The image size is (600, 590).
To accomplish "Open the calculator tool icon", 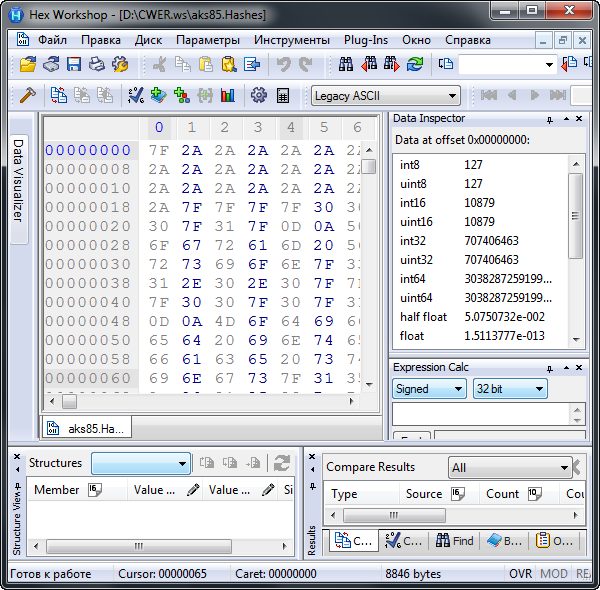I will 283,96.
